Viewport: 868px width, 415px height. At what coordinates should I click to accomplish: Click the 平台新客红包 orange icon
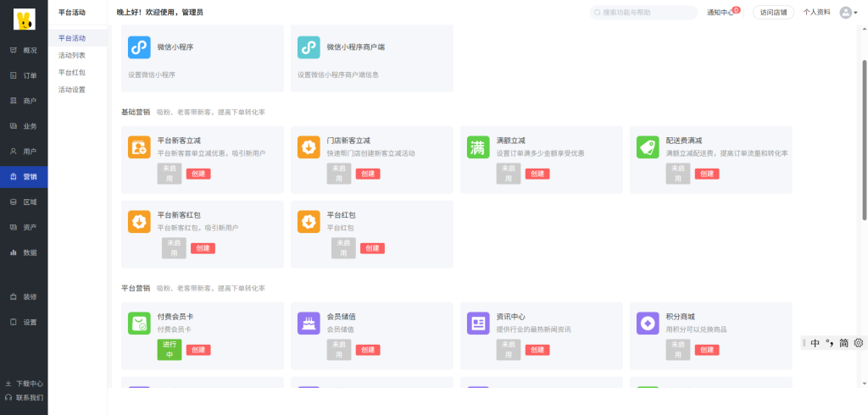139,221
